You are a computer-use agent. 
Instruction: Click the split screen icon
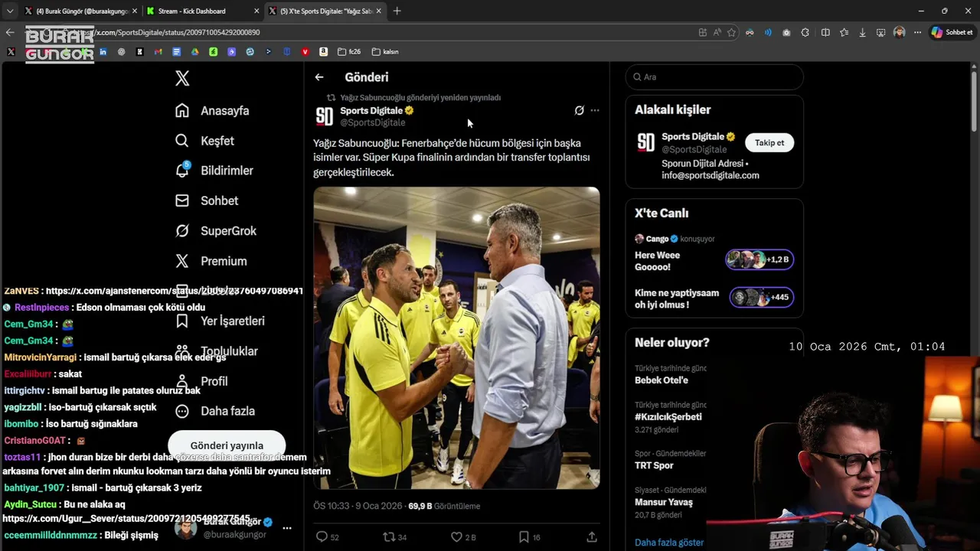[825, 32]
